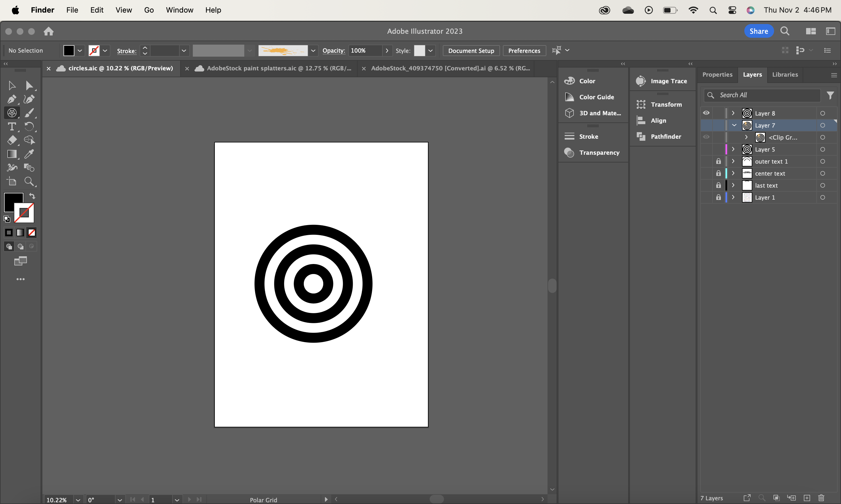Toggle visibility of the Clip Group

pos(706,137)
